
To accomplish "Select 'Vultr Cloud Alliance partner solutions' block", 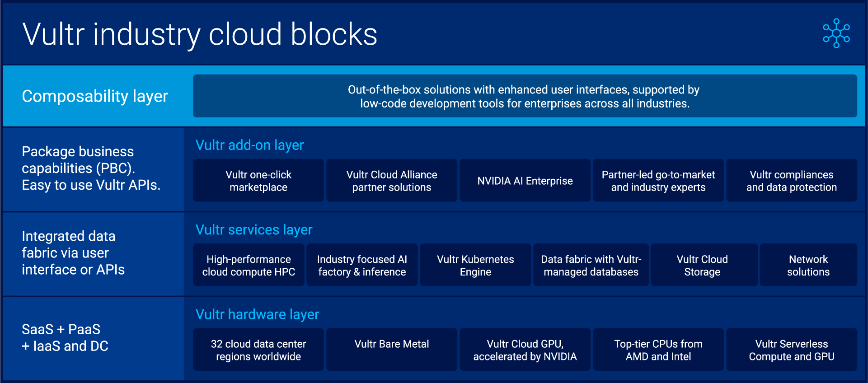I will tap(392, 180).
